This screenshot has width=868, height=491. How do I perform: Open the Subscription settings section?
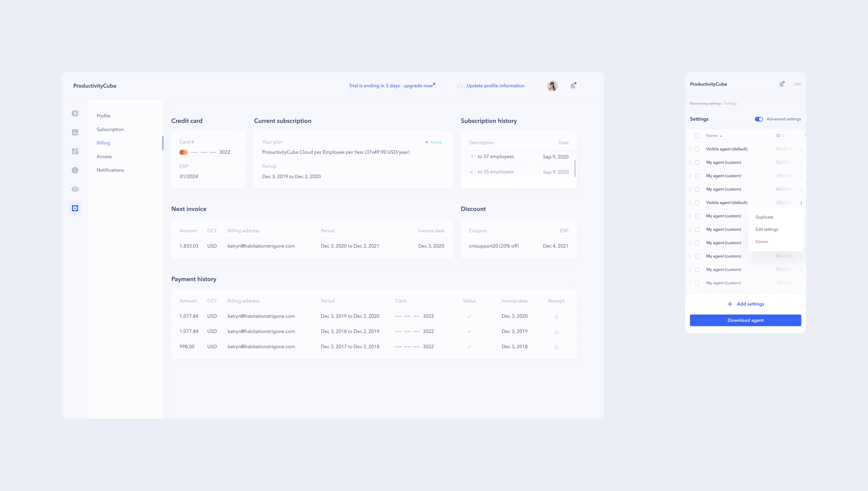(110, 130)
